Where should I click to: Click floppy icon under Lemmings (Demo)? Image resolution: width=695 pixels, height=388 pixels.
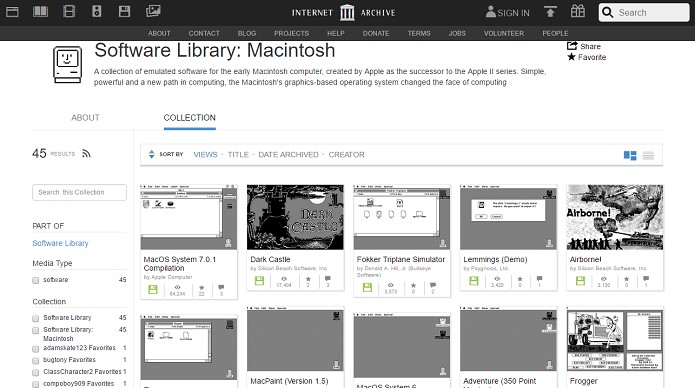point(474,281)
